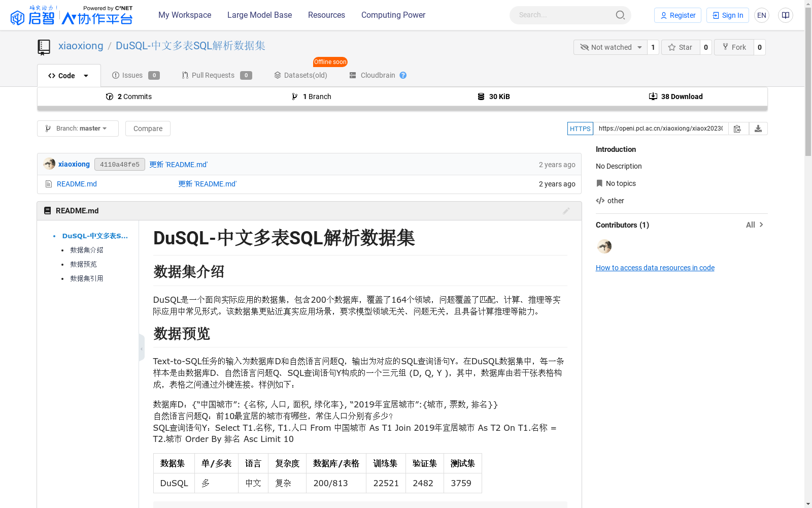Download the repository archive via download icon

pos(758,129)
